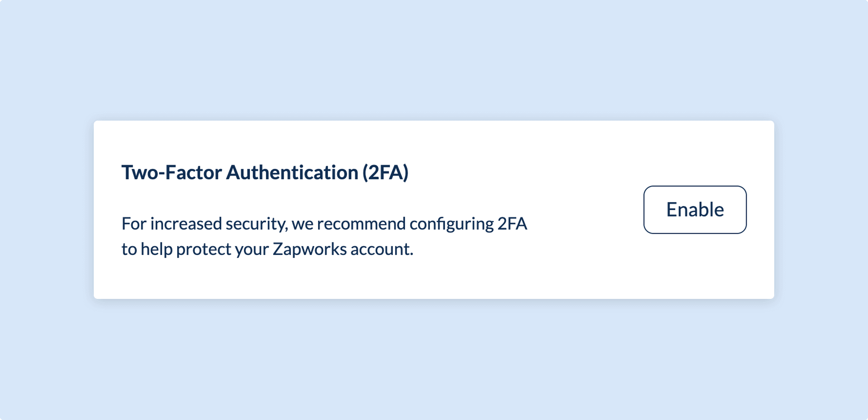This screenshot has height=420, width=868.
Task: Select the Two-Factor Authentication (2FA) heading
Action: coord(265,173)
